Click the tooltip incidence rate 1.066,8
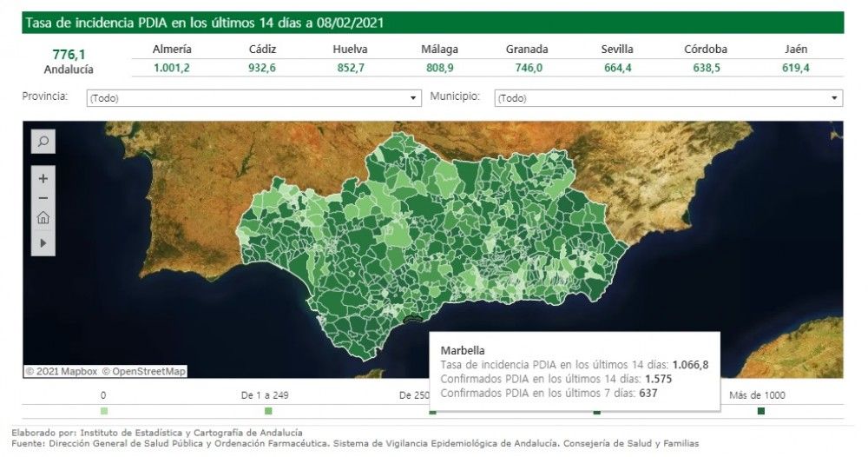 tap(691, 365)
